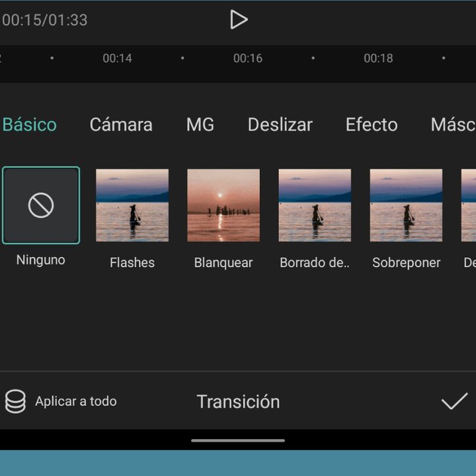This screenshot has width=476, height=476.
Task: Open the partially visible Másc tab
Action: [x=453, y=124]
